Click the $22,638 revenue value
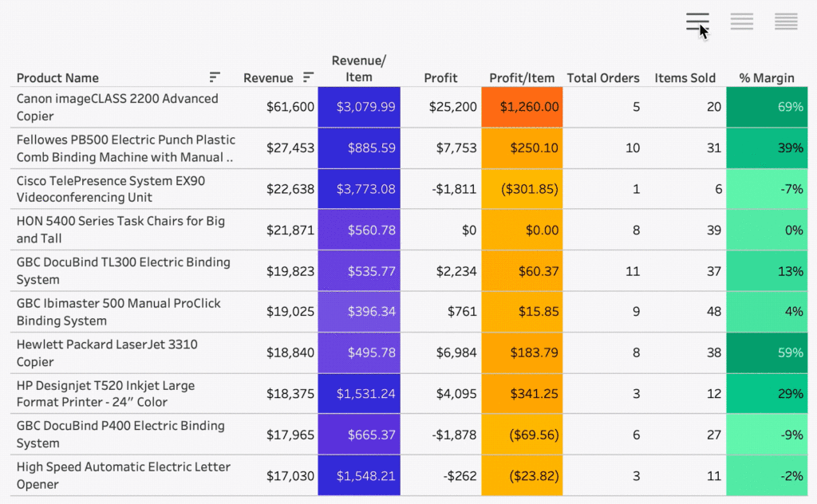817x504 pixels. coord(290,189)
